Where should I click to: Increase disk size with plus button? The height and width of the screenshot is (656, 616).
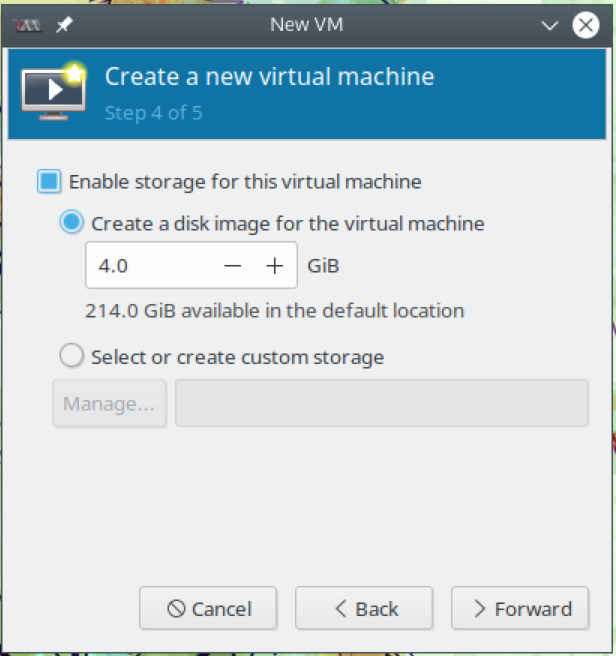click(x=275, y=266)
